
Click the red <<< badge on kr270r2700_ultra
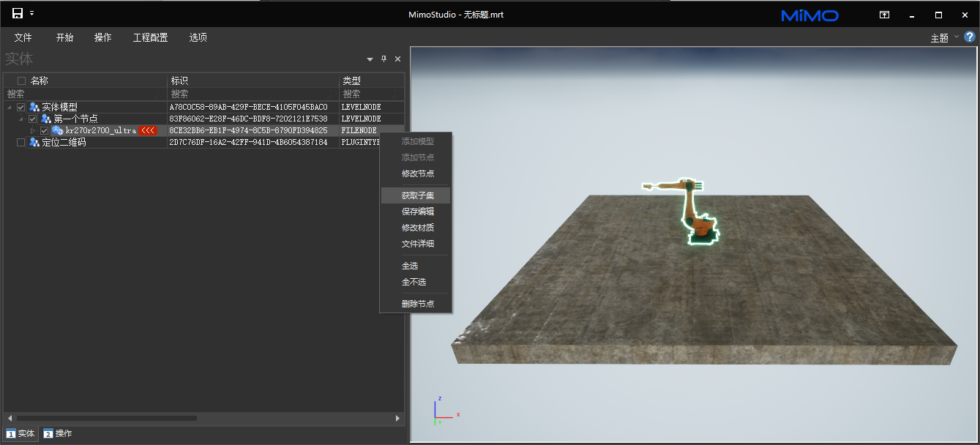point(148,130)
